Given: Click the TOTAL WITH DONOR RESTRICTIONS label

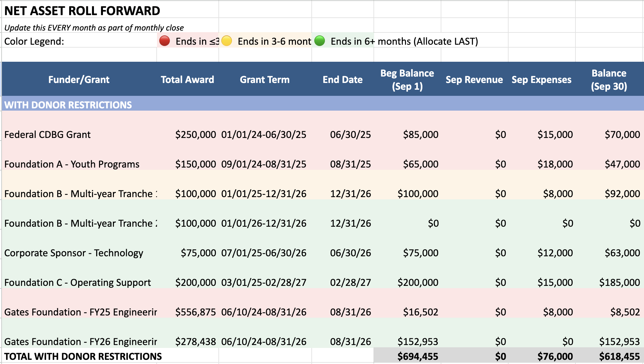Looking at the screenshot, I should tap(83, 356).
